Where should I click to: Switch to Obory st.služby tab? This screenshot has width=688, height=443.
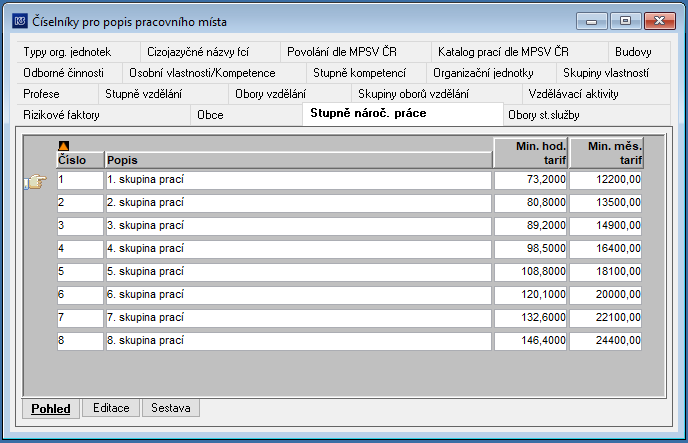(587, 115)
